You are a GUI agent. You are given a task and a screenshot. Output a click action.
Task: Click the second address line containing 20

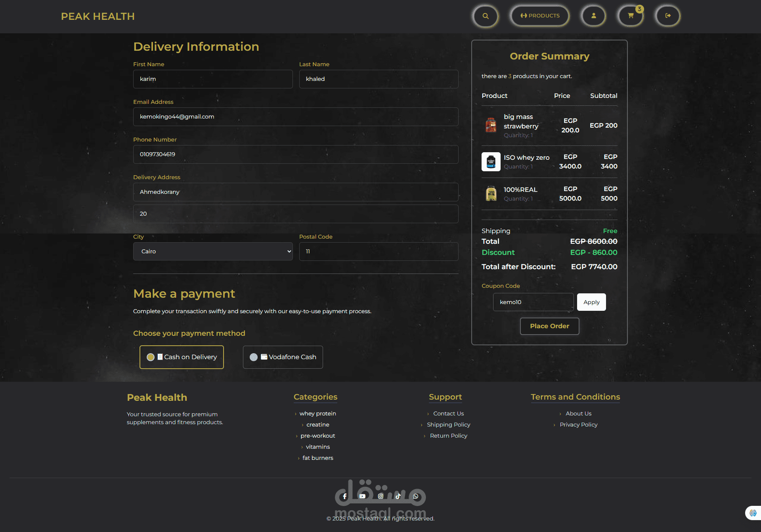click(x=296, y=214)
